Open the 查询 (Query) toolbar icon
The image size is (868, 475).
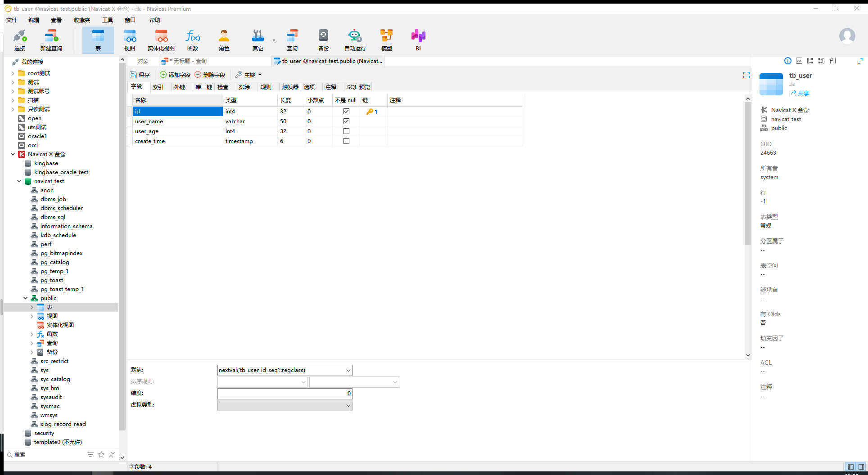point(292,40)
